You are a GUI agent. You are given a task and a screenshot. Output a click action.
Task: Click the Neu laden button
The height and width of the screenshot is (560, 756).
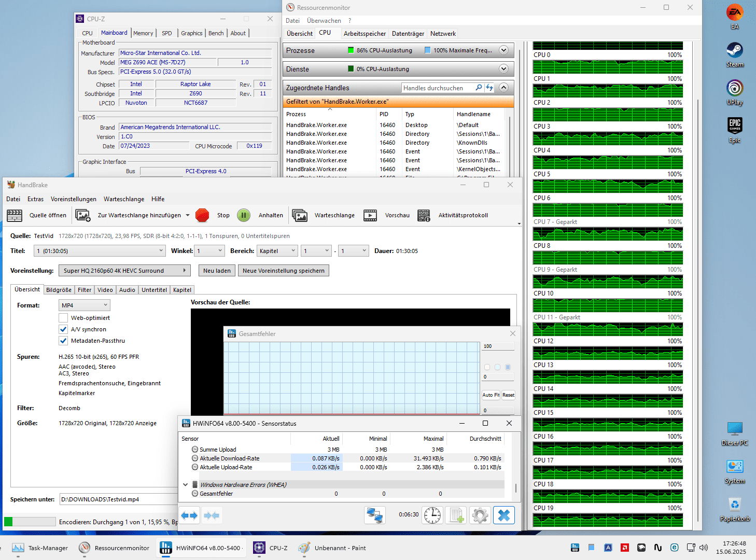[x=217, y=271]
